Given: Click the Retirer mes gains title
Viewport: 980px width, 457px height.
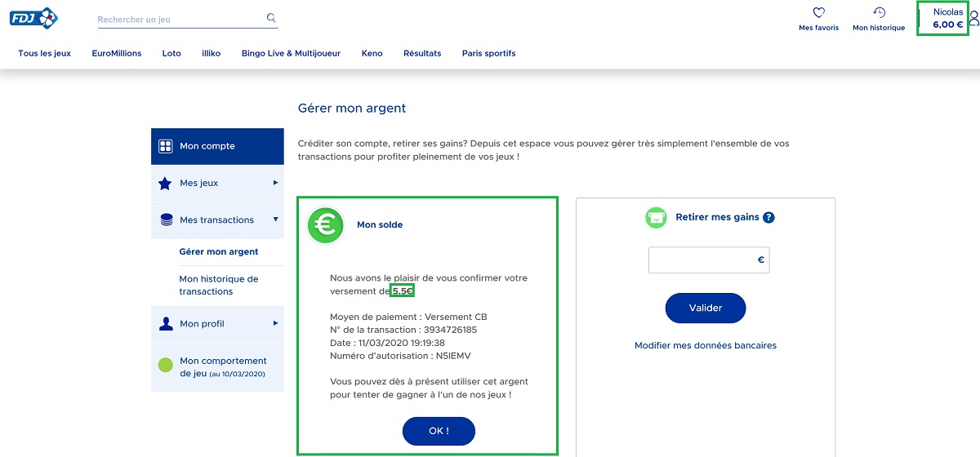Looking at the screenshot, I should point(717,218).
